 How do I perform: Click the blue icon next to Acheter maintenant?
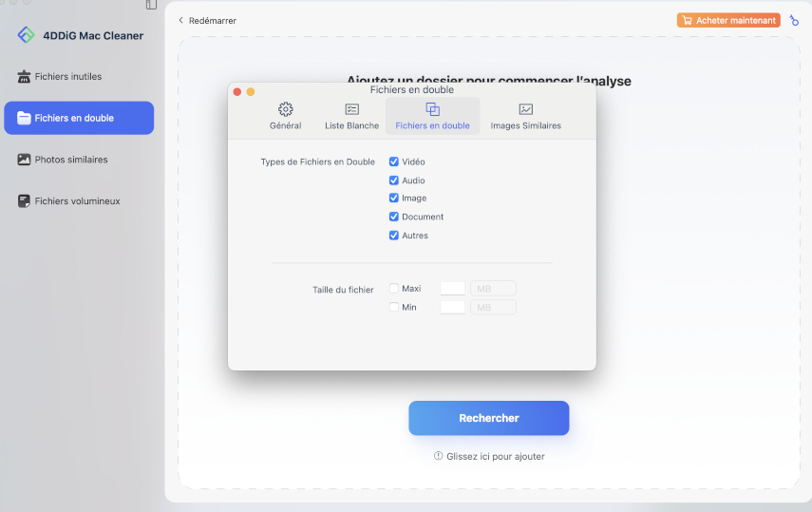[794, 21]
